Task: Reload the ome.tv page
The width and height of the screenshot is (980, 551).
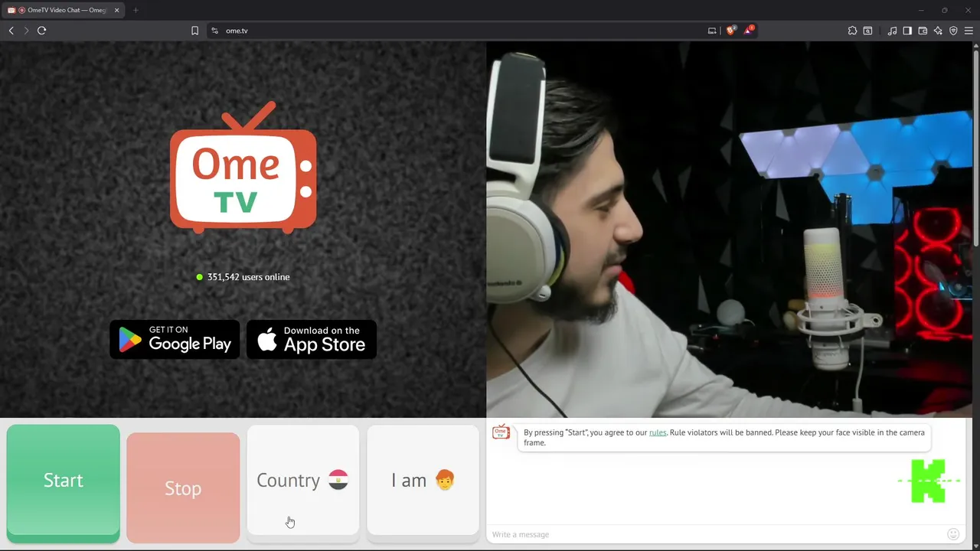Action: point(42,31)
